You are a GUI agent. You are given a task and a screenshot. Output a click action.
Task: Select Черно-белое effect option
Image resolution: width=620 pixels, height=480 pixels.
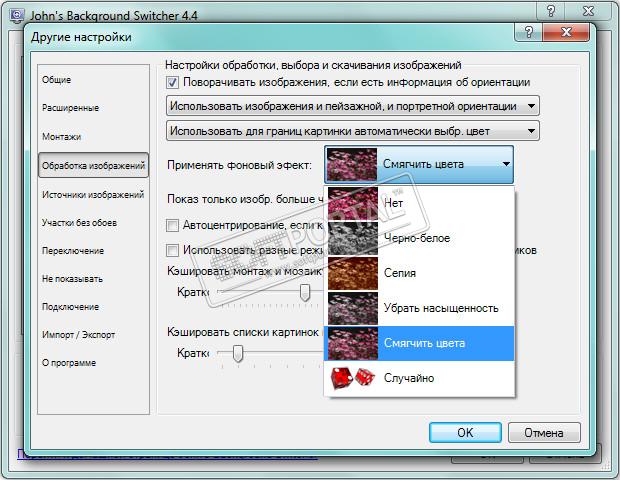[x=419, y=238]
